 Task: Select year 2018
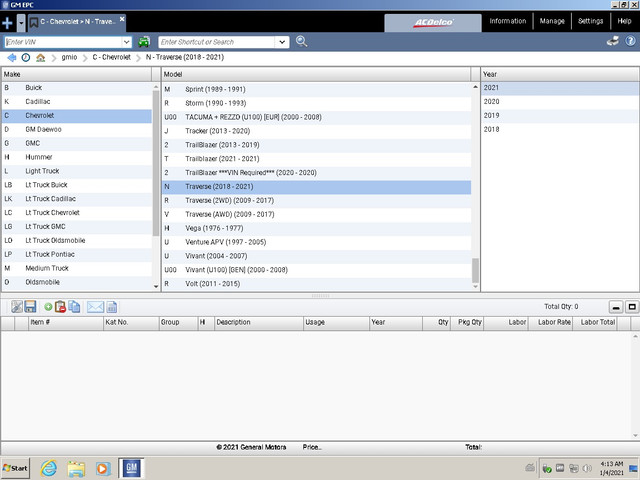pyautogui.click(x=560, y=129)
